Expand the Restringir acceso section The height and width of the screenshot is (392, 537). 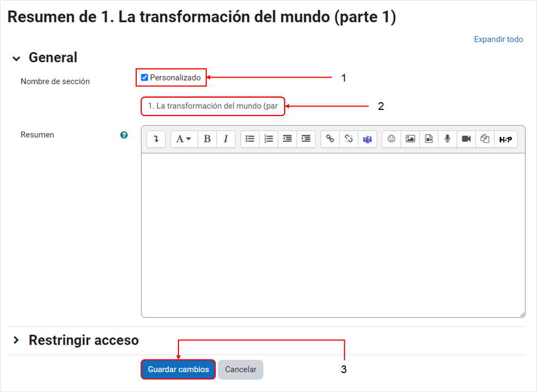click(16, 340)
